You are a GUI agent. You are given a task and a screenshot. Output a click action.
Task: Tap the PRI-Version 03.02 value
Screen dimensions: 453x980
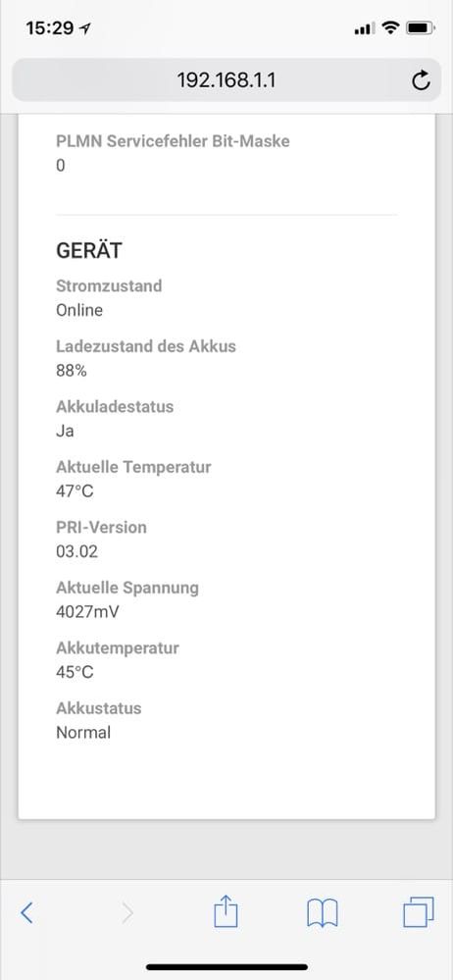[x=76, y=552]
